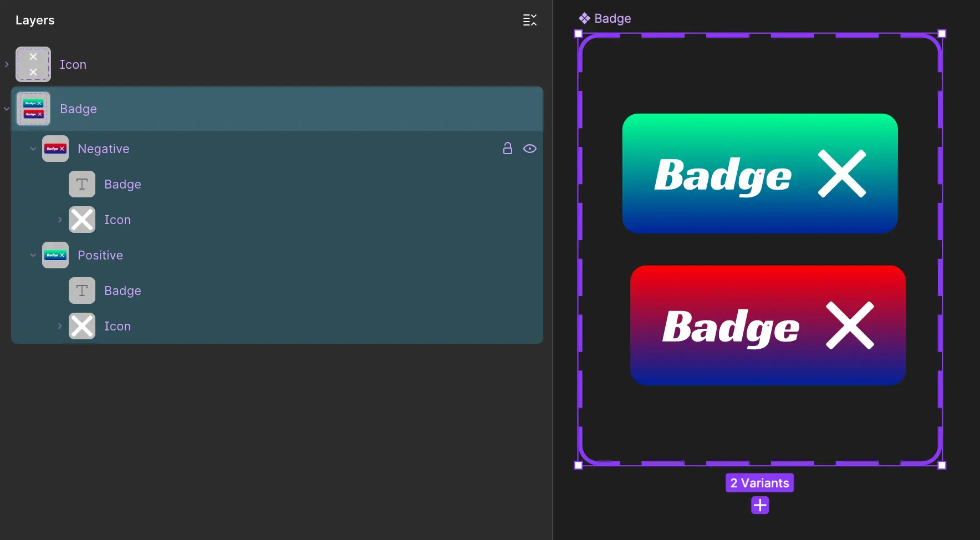Click the 2 Variants button below the component frame
Viewport: 980px width, 540px height.
pyautogui.click(x=759, y=482)
